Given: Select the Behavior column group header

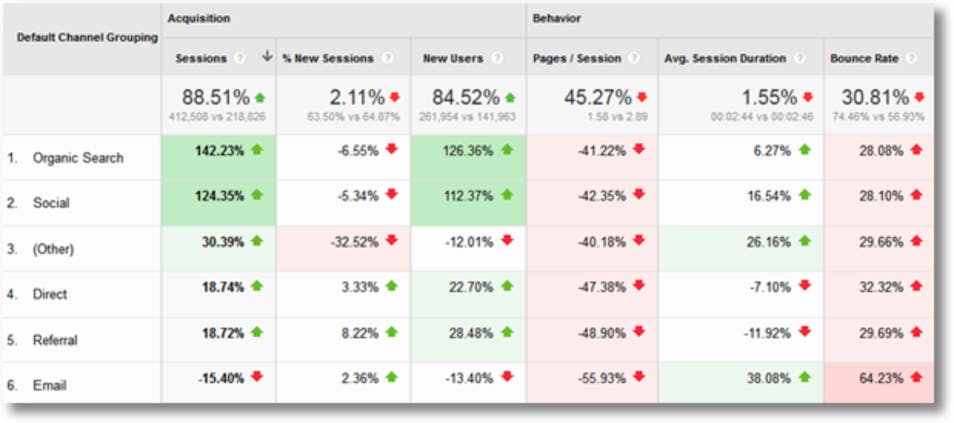Looking at the screenshot, I should click(558, 18).
